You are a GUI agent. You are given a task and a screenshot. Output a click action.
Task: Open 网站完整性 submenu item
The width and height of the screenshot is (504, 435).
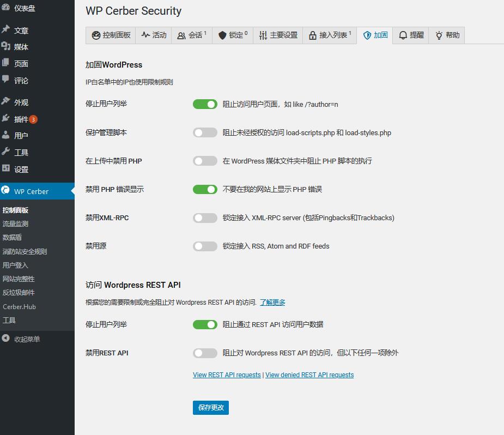[x=19, y=279]
